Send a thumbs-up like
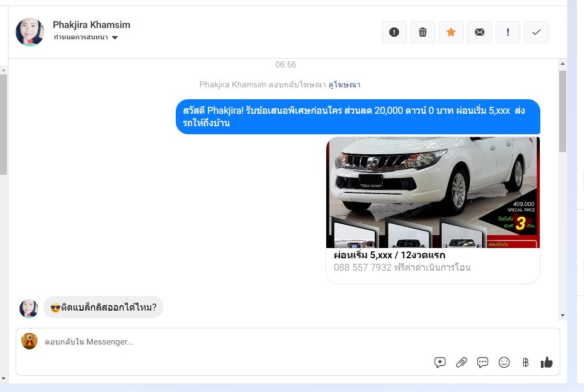The height and width of the screenshot is (392, 584). coord(547,362)
